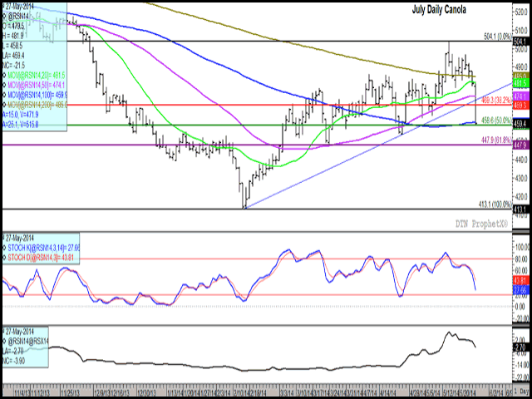
Task: Select the 'L = 458.5' low value
Action: [13, 46]
